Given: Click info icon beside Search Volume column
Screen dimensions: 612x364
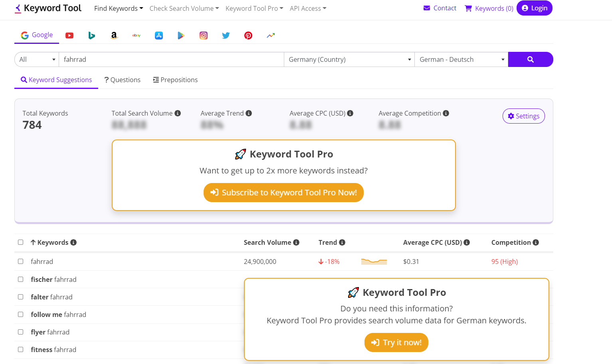Looking at the screenshot, I should coord(296,242).
